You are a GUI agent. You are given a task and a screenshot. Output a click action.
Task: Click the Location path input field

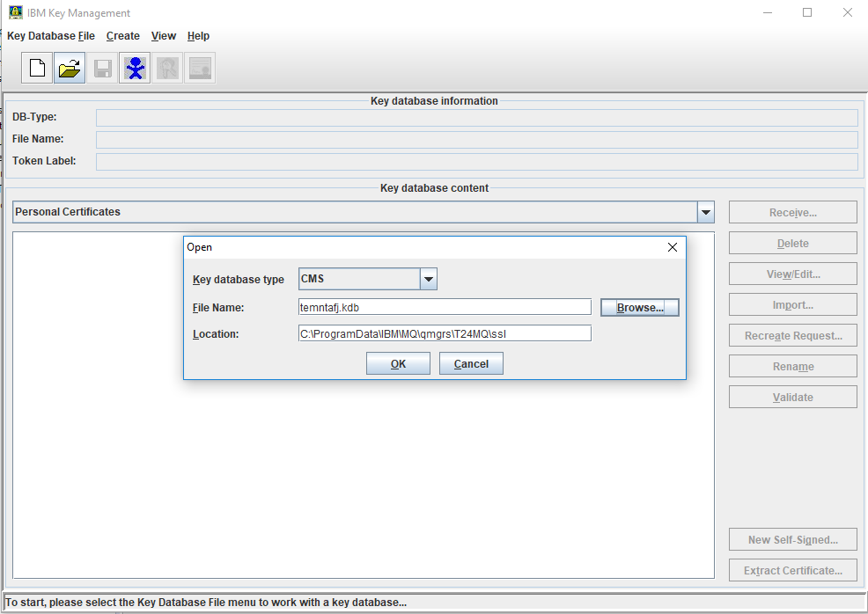(445, 333)
